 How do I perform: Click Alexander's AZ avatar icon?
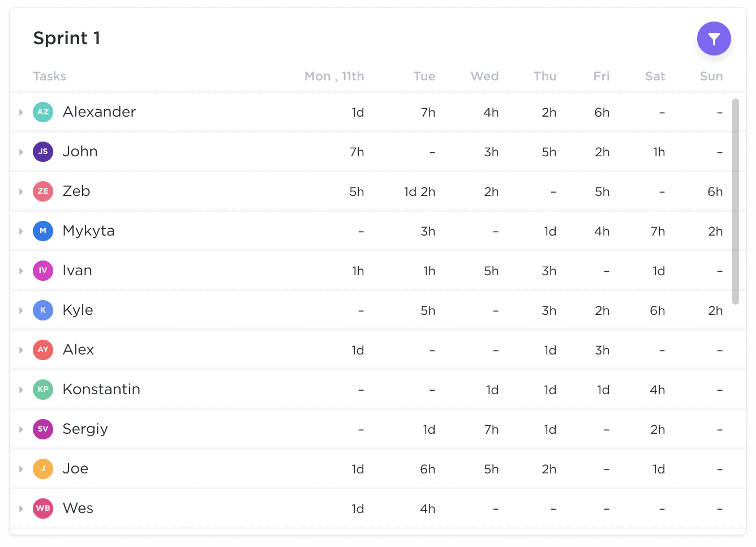tap(43, 112)
